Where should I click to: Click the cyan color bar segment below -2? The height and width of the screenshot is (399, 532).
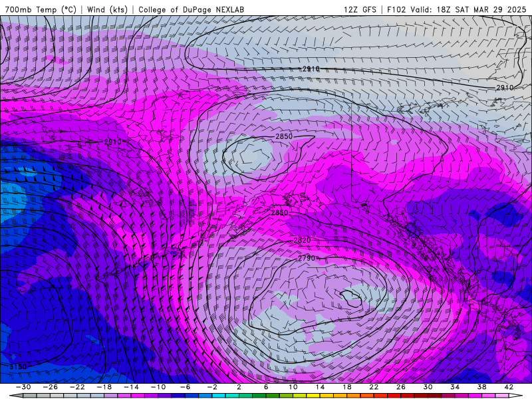pos(219,396)
